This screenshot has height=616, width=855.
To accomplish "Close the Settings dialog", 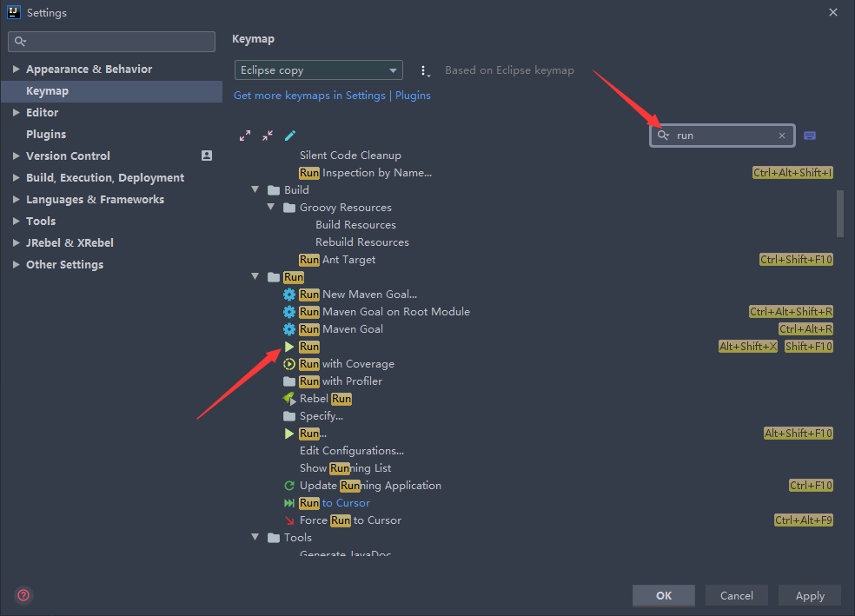I will pyautogui.click(x=833, y=12).
